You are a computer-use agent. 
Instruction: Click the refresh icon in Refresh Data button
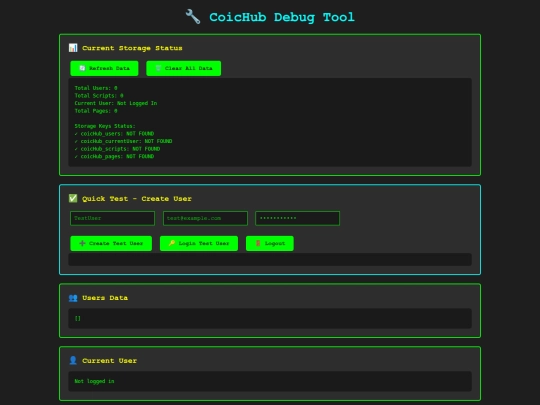pos(82,68)
